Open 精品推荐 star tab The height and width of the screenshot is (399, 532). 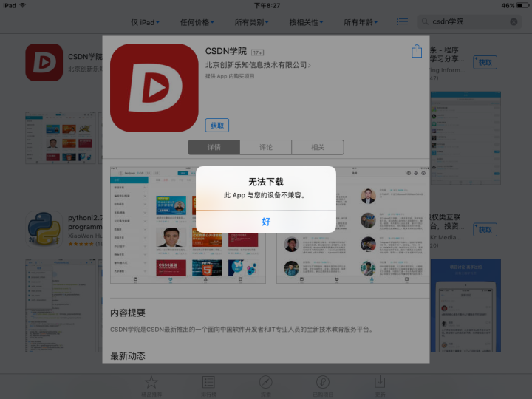click(151, 386)
